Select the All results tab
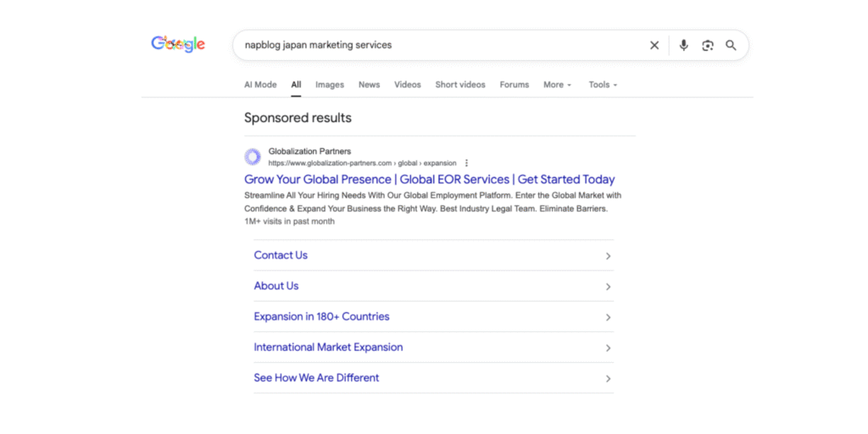The width and height of the screenshot is (868, 434). pyautogui.click(x=296, y=85)
